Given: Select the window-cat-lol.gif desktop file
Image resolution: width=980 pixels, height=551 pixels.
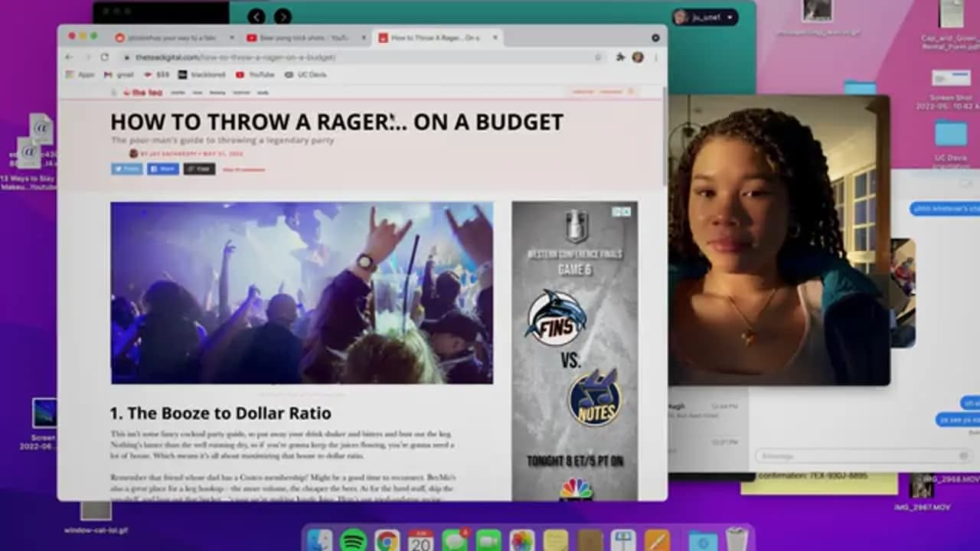Looking at the screenshot, I should tap(96, 517).
